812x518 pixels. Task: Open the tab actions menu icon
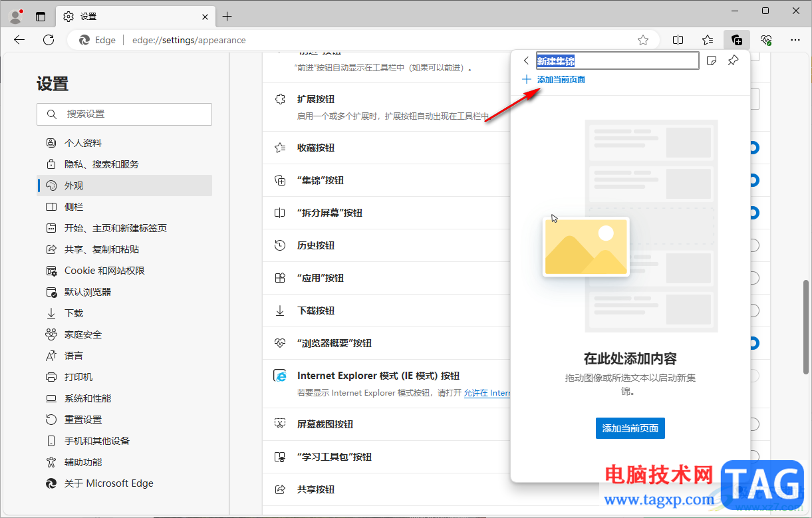(41, 16)
